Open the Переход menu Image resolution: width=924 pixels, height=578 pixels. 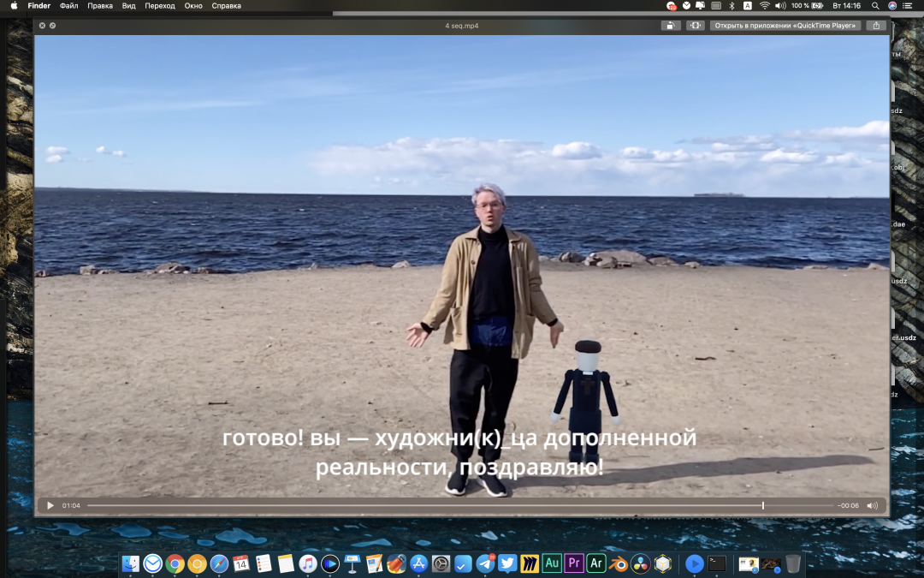pos(159,5)
